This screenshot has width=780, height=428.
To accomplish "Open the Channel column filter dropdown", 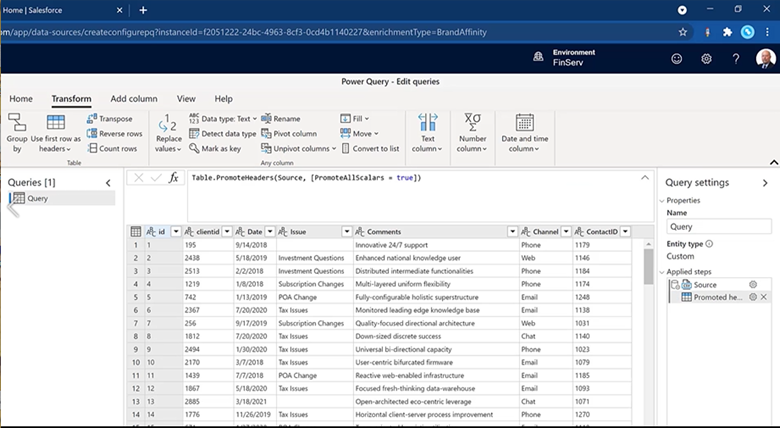I will coord(566,231).
